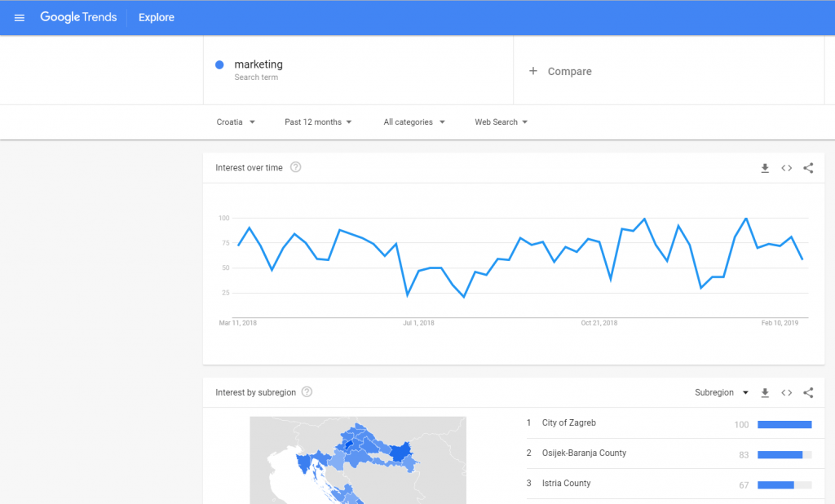Click help icon beside Interest over time
The image size is (835, 504).
(296, 167)
